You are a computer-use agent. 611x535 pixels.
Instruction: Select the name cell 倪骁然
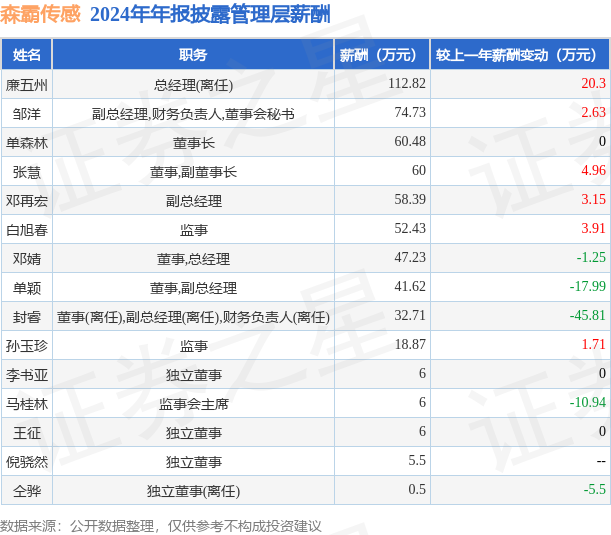coord(26,462)
